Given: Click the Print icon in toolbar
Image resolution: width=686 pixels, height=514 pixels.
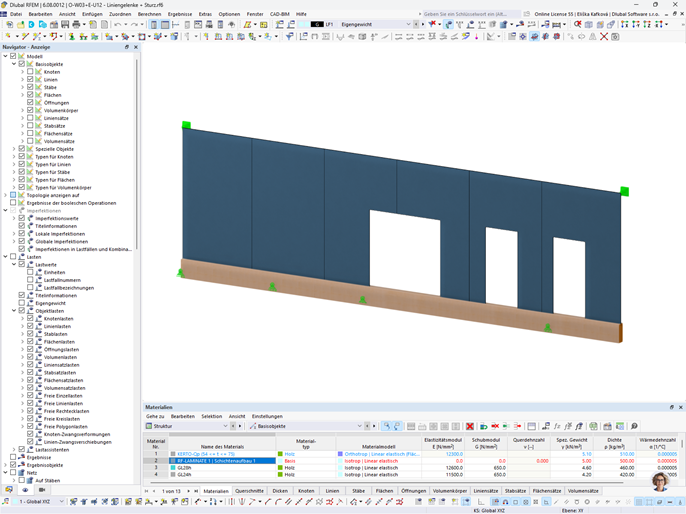Looking at the screenshot, I should coord(76,24).
